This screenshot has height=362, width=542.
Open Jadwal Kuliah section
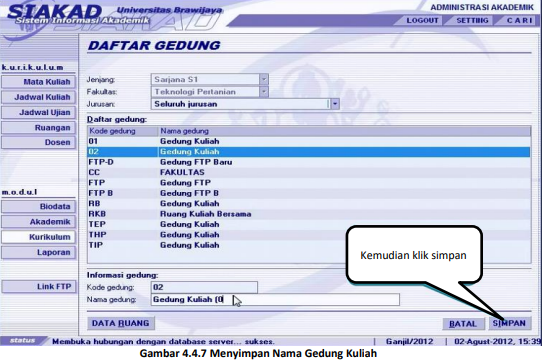click(38, 97)
